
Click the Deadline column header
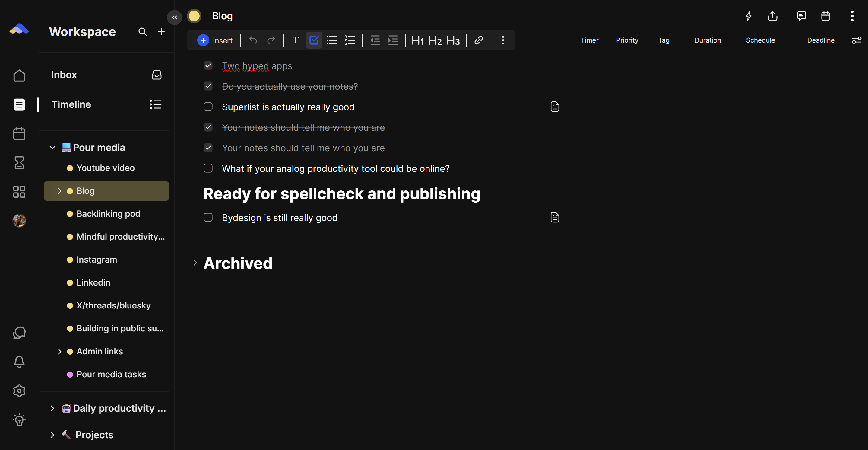[820, 40]
